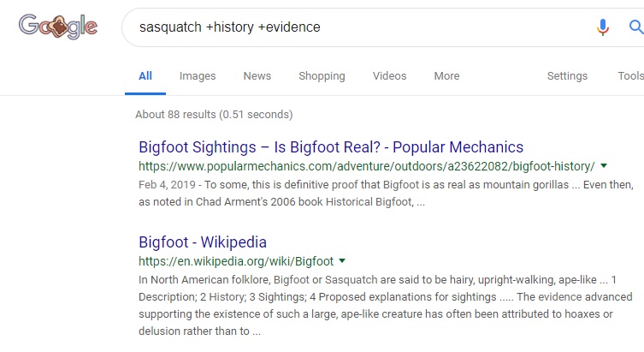This screenshot has width=644, height=352.
Task: Open the Settings menu
Action: click(567, 76)
